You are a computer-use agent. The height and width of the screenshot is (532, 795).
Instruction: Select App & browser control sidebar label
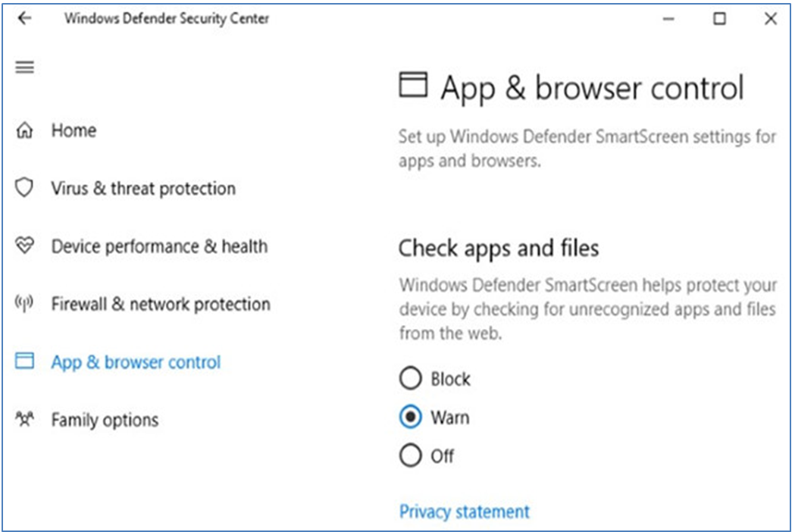pyautogui.click(x=136, y=362)
